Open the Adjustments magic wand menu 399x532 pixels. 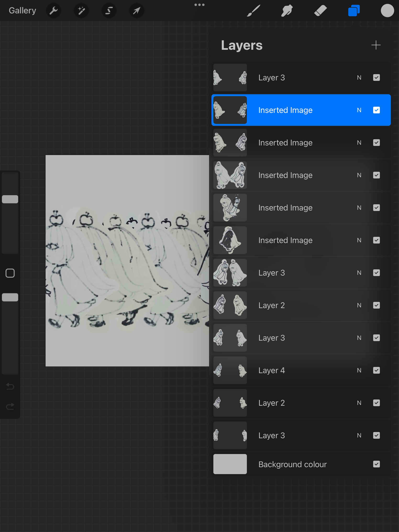[x=81, y=11]
